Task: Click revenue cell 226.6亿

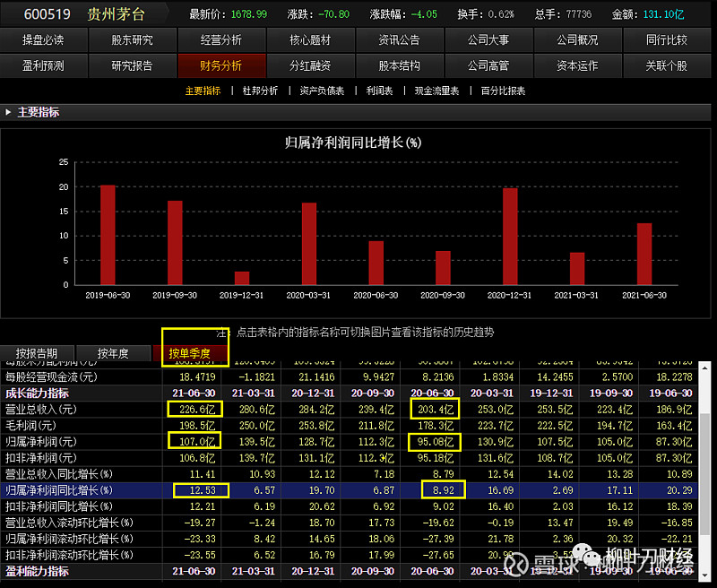Action: click(x=197, y=410)
